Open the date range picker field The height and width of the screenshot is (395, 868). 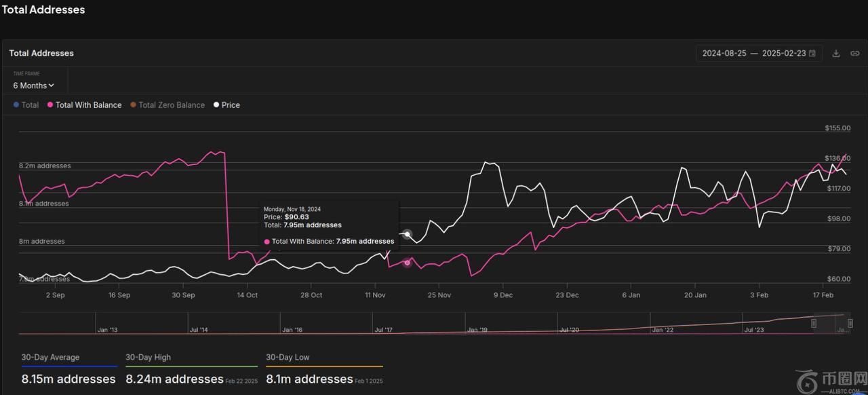(x=753, y=54)
